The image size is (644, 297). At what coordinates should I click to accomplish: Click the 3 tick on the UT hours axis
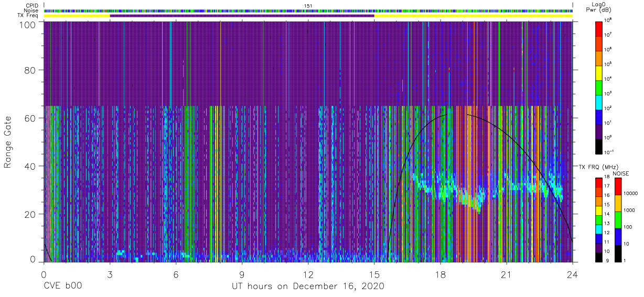(x=110, y=274)
